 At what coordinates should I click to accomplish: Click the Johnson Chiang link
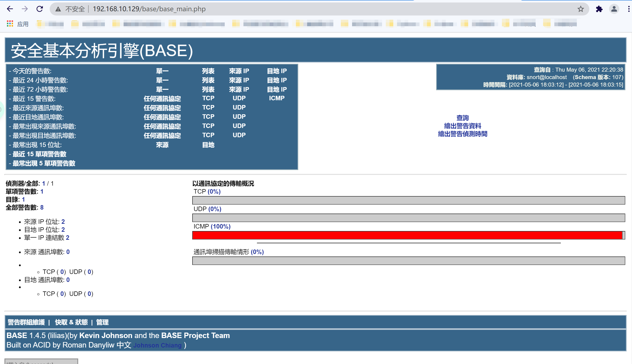point(157,346)
